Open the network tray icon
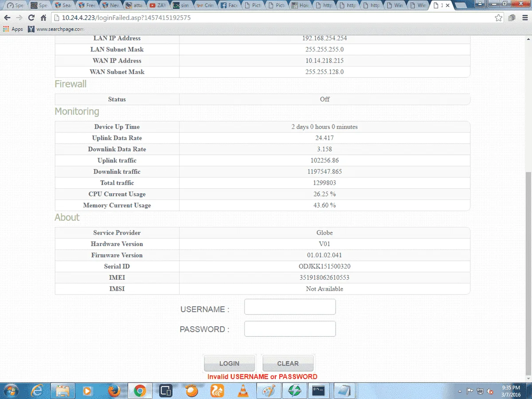This screenshot has width=532, height=399. click(x=480, y=391)
